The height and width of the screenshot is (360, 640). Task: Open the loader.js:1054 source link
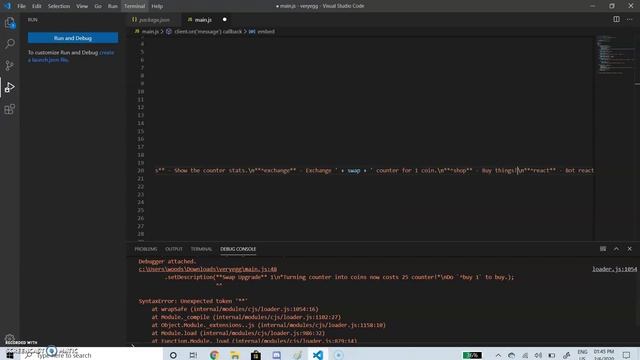(614, 269)
